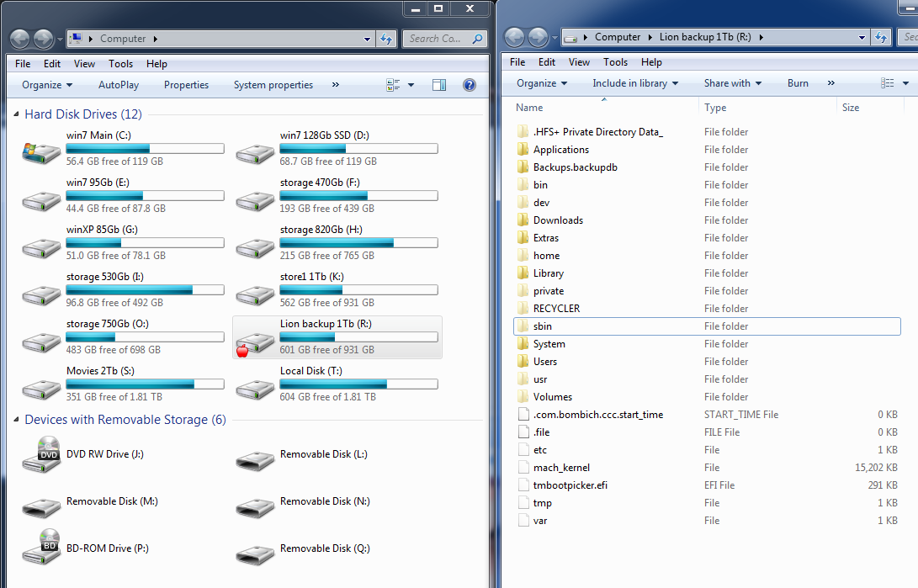Select the win7 95Gb (E:) drive icon
The width and height of the screenshot is (918, 588).
coord(41,201)
